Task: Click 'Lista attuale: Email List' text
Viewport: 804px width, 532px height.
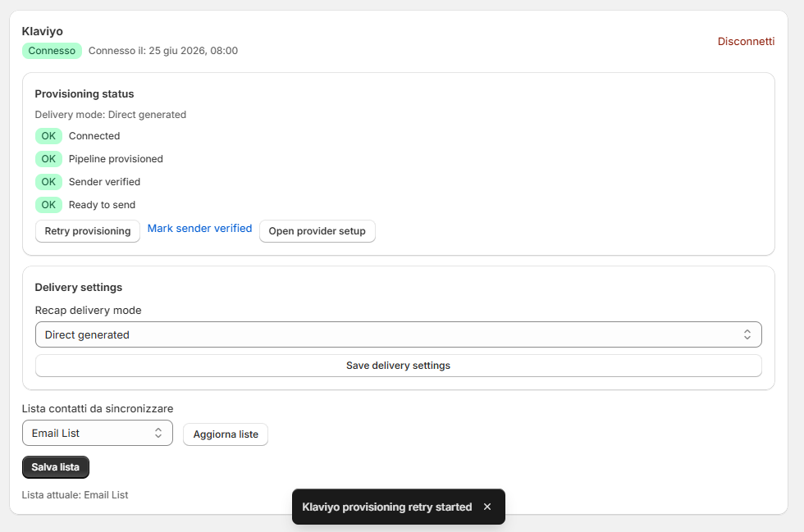Action: click(x=75, y=495)
